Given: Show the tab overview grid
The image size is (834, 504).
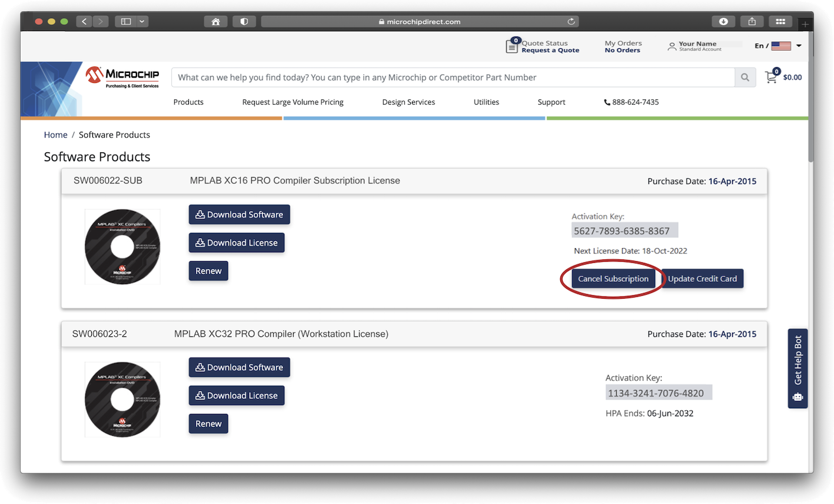Looking at the screenshot, I should [x=780, y=22].
